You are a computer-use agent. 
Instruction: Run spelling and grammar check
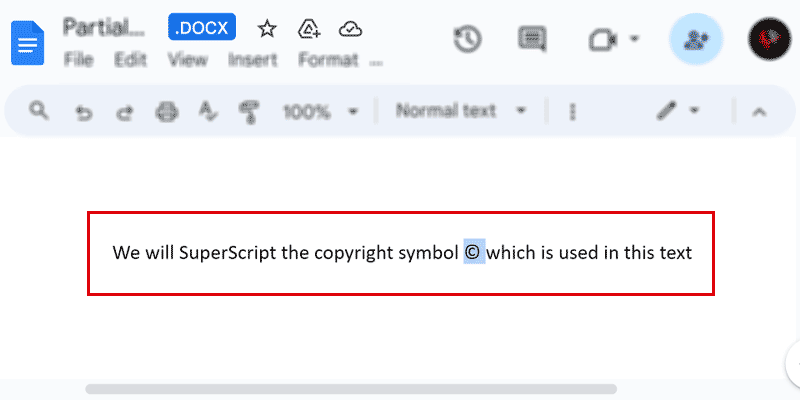207,112
